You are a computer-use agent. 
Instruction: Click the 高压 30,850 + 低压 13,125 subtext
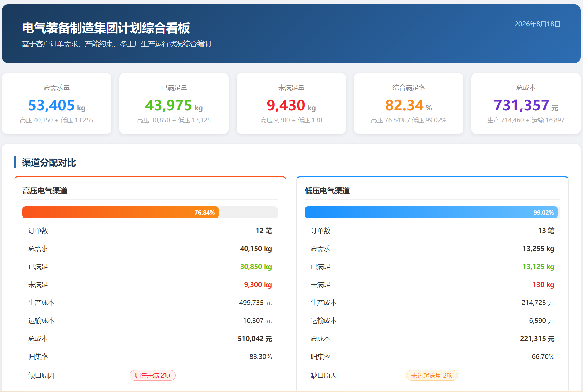pos(174,120)
